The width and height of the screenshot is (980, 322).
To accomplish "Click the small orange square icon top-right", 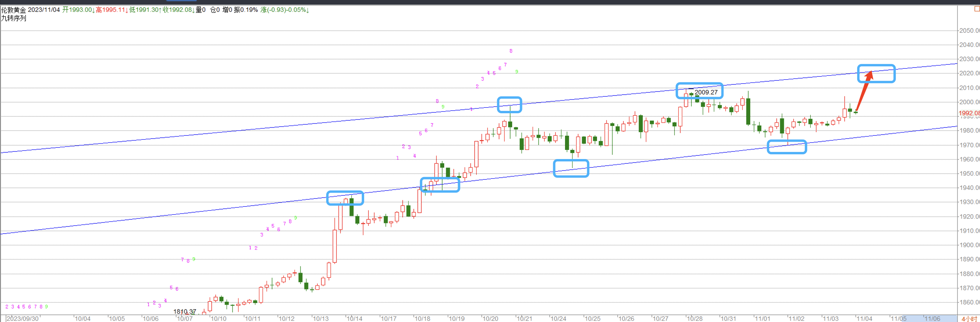I will (x=977, y=9).
